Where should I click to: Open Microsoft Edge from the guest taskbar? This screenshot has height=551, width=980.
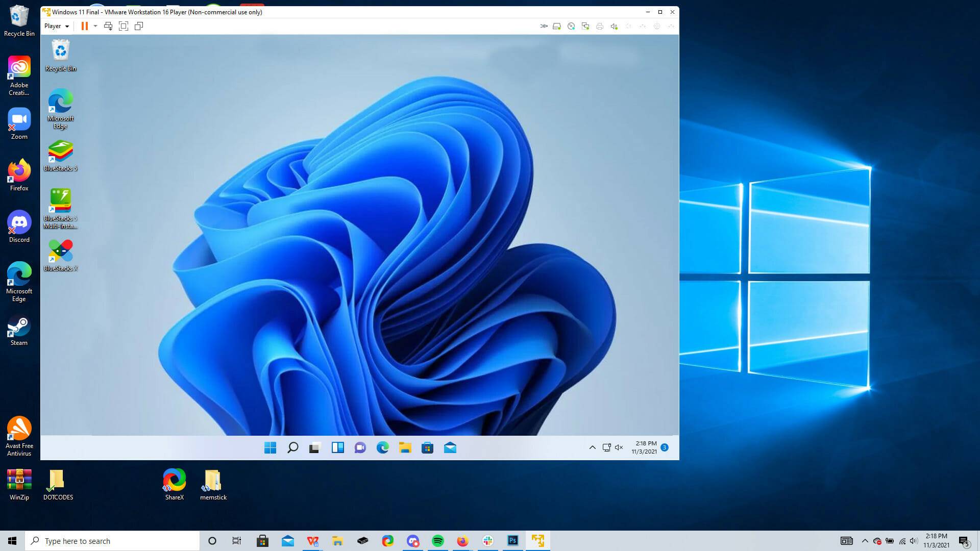[x=382, y=447]
